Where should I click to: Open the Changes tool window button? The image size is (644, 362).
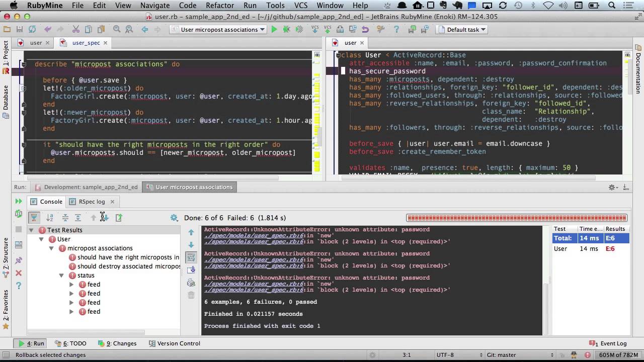pyautogui.click(x=117, y=343)
